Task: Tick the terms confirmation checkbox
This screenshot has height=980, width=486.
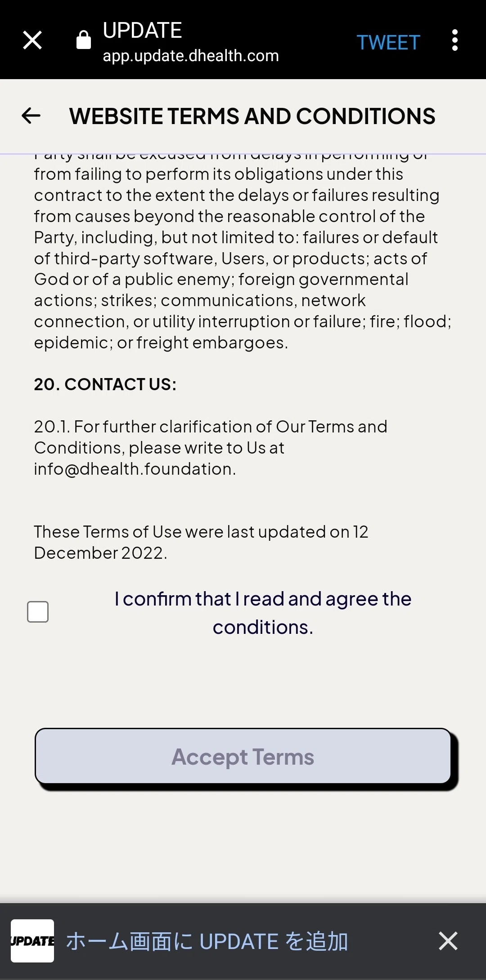Action: pyautogui.click(x=38, y=612)
